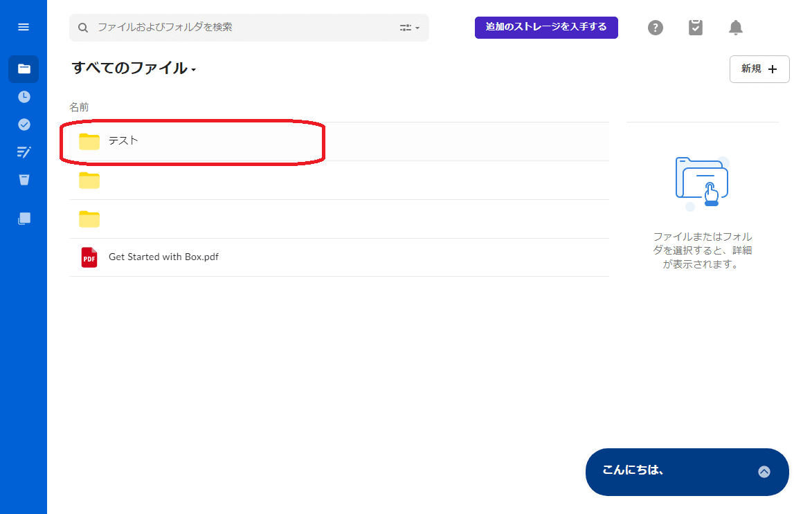Open Collections stacked icon in sidebar
The image size is (812, 514).
24,219
